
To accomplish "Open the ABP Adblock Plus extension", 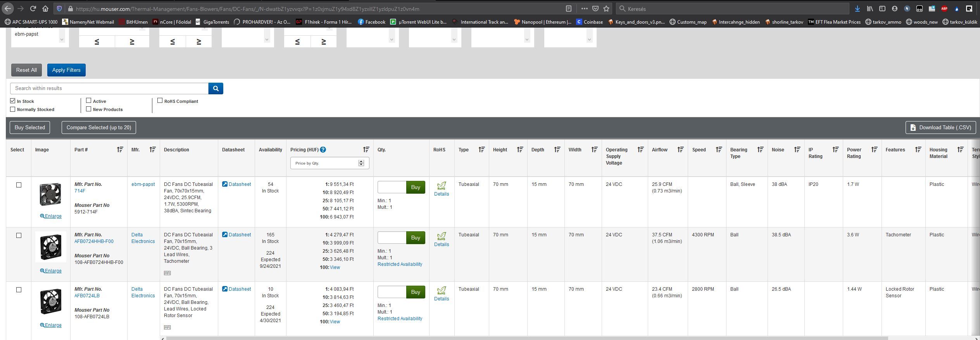I will (944, 9).
